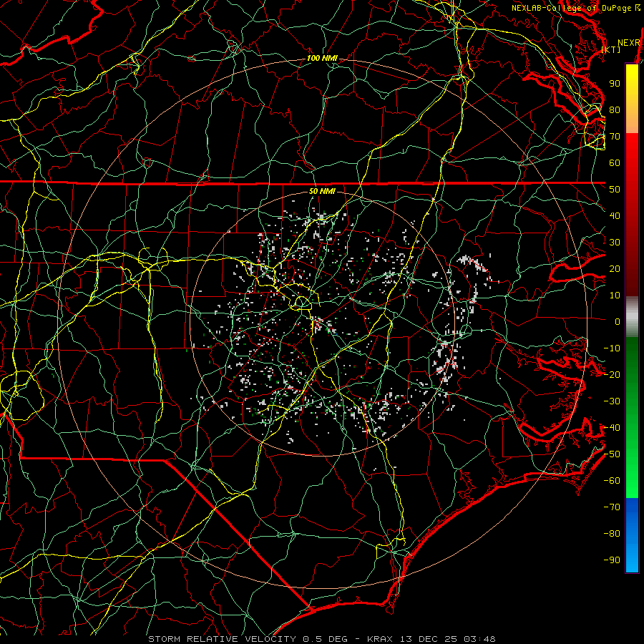Image resolution: width=644 pixels, height=644 pixels.
Task: Click the 50 knot value on the scale
Action: click(x=615, y=190)
